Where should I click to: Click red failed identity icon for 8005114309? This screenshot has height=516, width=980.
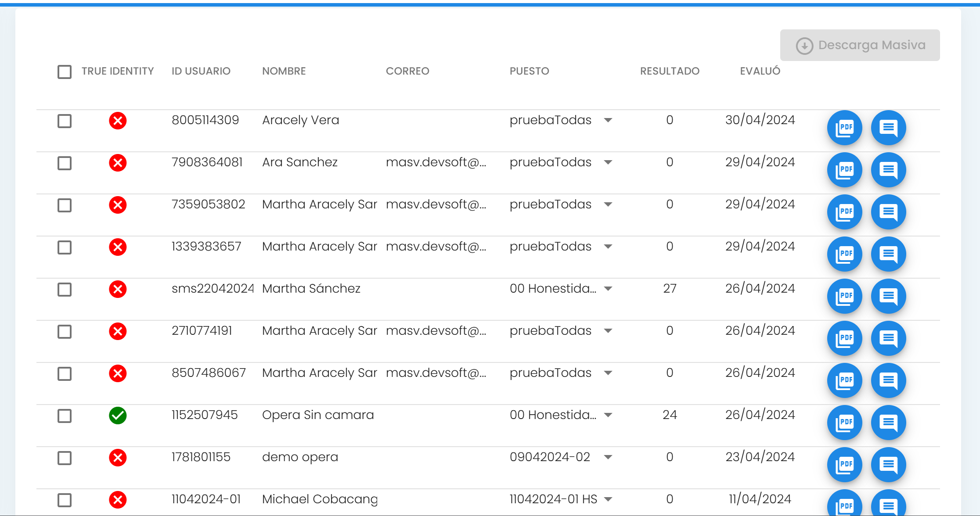(118, 121)
